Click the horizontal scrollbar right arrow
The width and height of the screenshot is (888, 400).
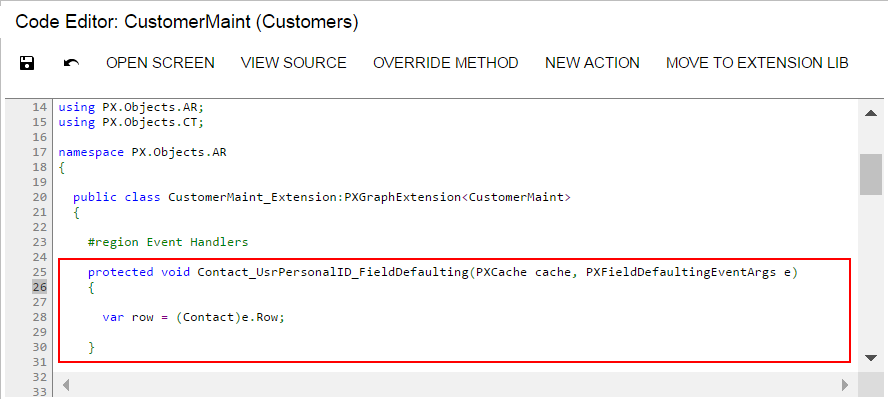pyautogui.click(x=843, y=384)
